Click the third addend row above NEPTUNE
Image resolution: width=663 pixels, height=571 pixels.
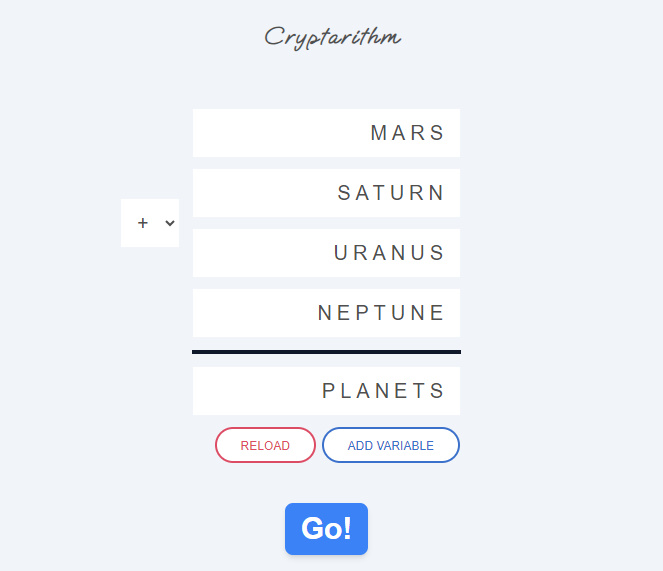(x=326, y=253)
